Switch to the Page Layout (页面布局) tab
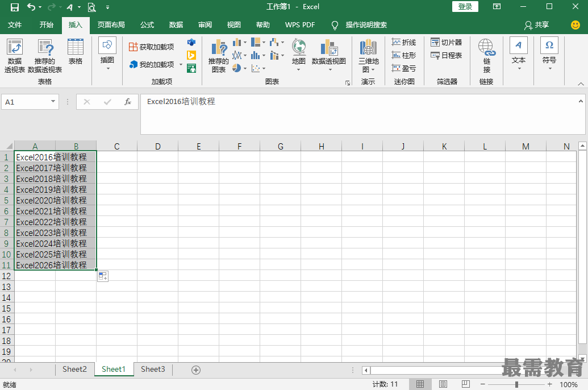The width and height of the screenshot is (588, 390). 111,25
